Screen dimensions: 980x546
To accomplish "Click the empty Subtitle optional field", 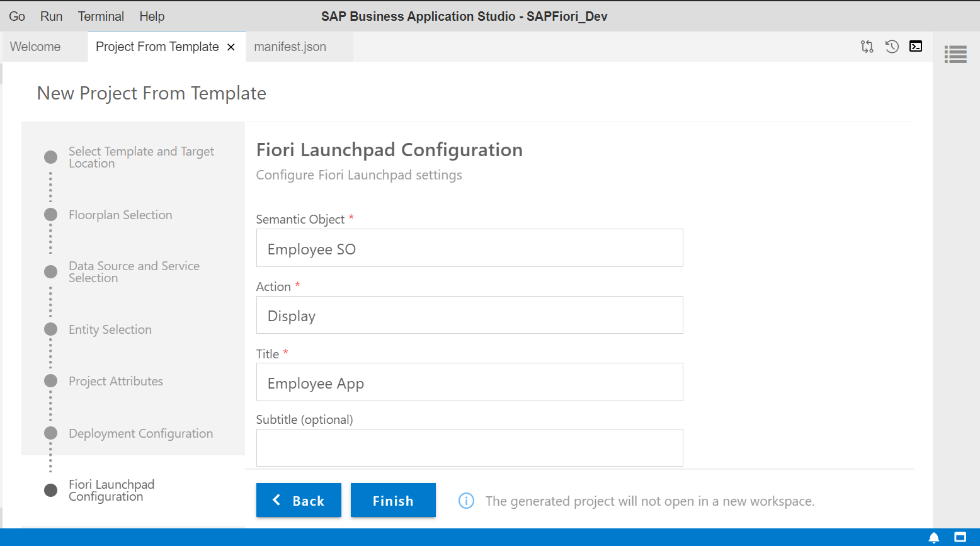I will point(469,448).
